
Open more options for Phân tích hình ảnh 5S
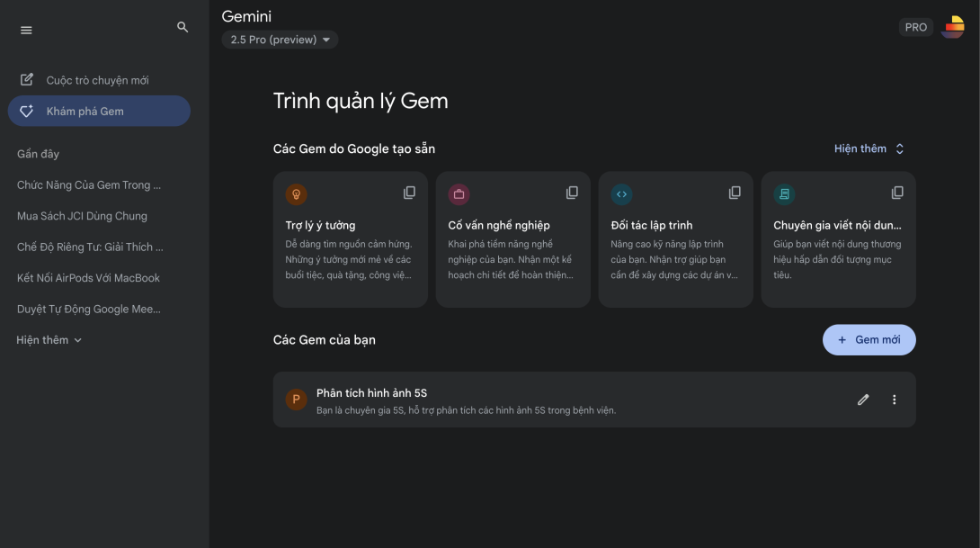coord(895,400)
